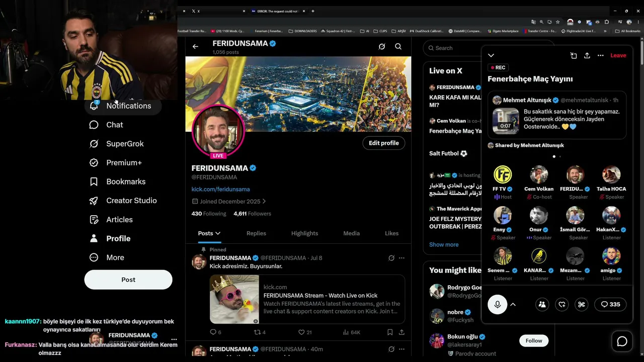Send a heart reaction in the Space
Screen dimensions: 644x362
(x=562, y=304)
